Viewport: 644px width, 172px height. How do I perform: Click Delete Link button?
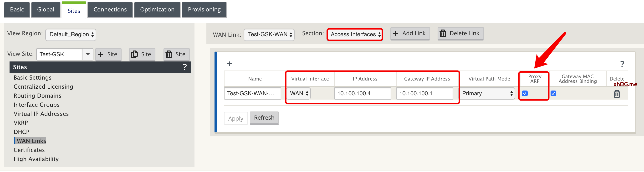(x=460, y=34)
